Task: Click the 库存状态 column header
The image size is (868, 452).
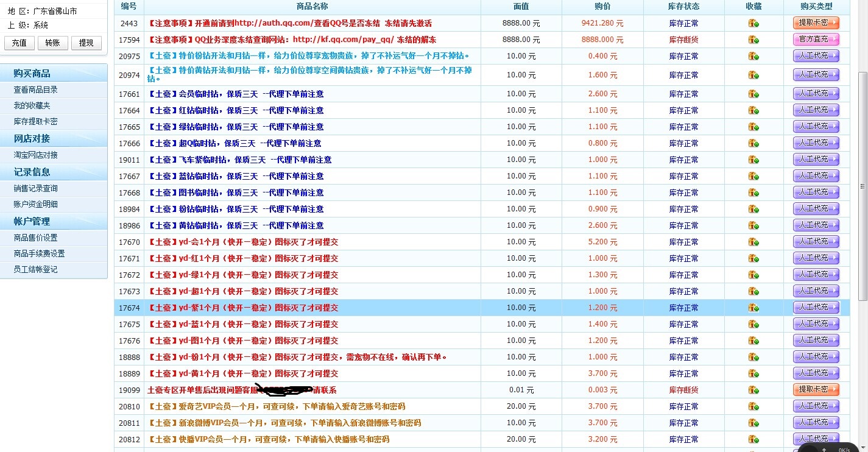Action: pos(683,6)
